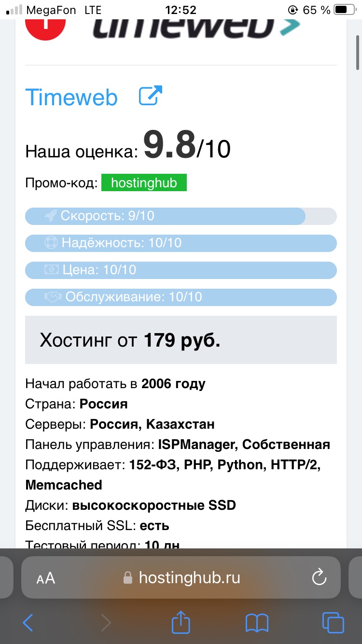Screen dimensions: 362x644
Task: Open the Timeweb title link
Action: click(x=71, y=97)
